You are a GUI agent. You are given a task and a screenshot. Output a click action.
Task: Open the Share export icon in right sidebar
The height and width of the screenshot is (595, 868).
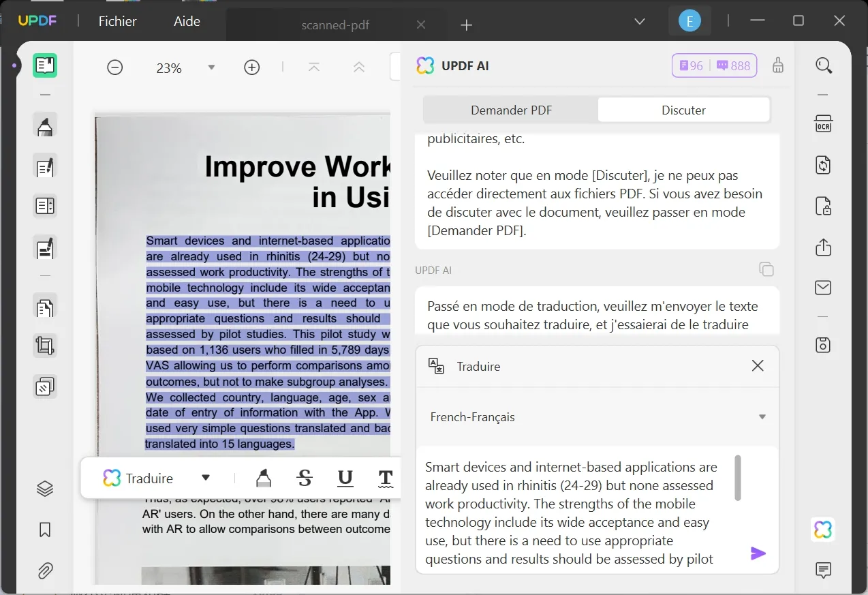point(824,247)
